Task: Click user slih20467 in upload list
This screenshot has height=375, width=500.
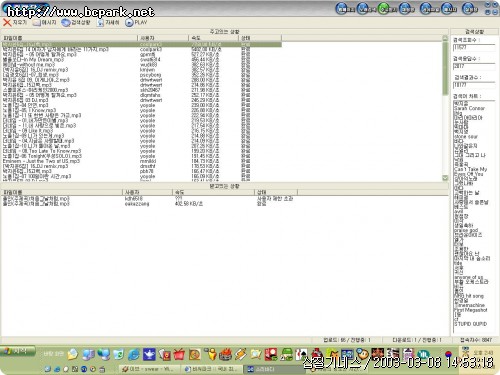Action: (x=150, y=90)
